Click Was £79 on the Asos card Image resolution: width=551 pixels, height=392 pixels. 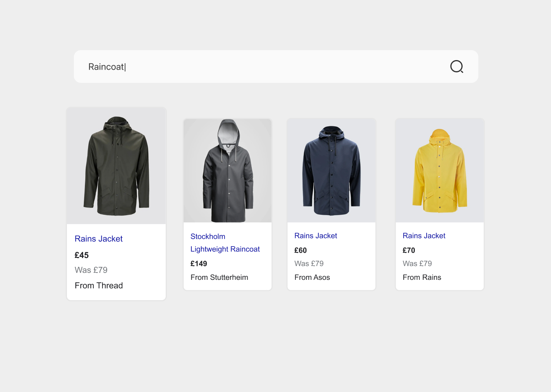309,264
